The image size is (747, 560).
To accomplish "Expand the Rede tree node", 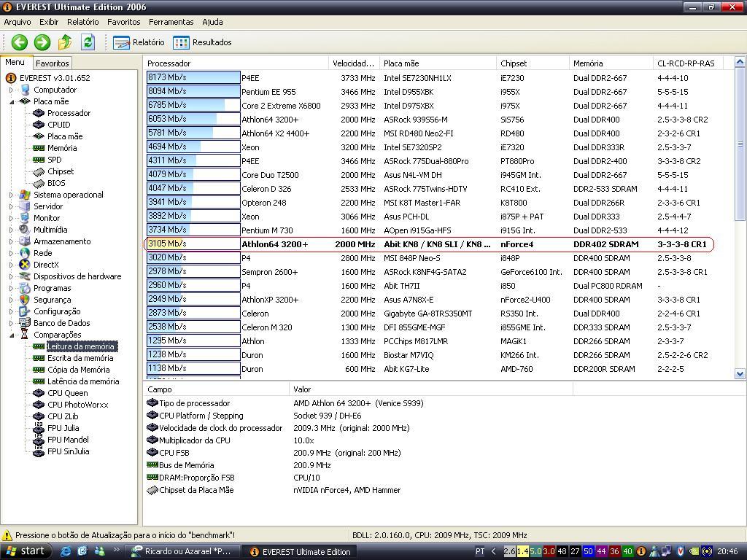I will (12, 253).
